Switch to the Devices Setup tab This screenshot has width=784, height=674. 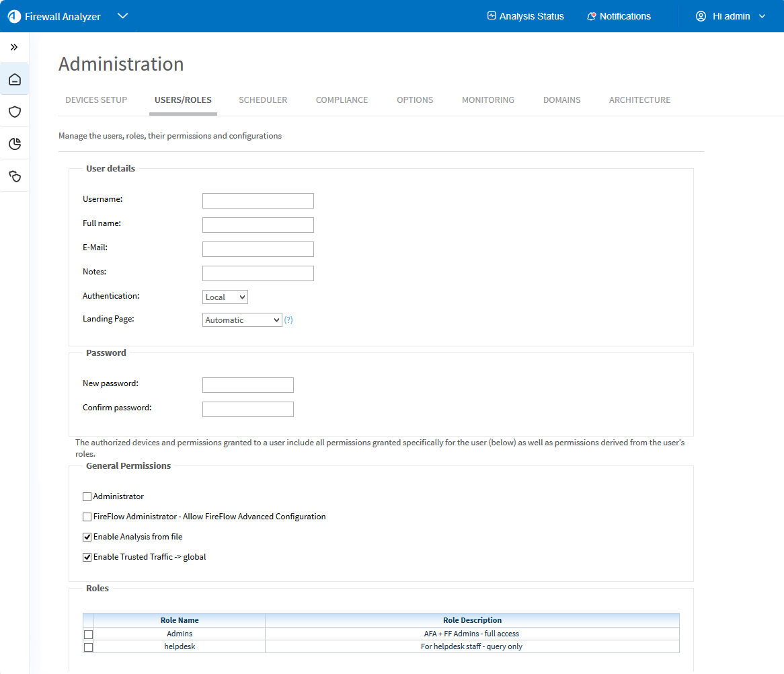point(96,100)
